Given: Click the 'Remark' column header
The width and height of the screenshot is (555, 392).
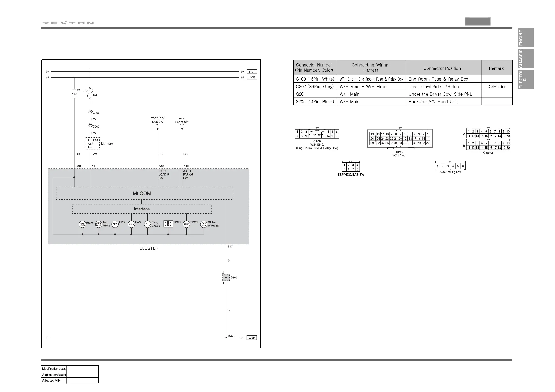Looking at the screenshot, I should coord(497,67).
